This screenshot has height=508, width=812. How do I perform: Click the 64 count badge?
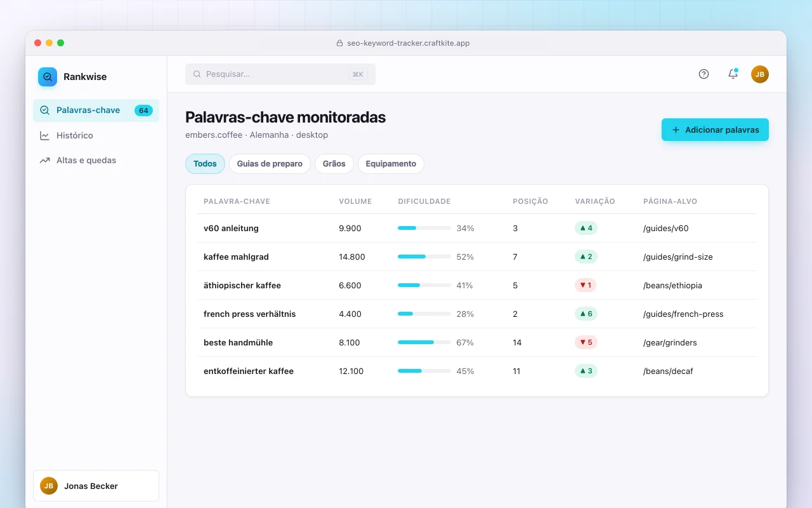(x=143, y=110)
